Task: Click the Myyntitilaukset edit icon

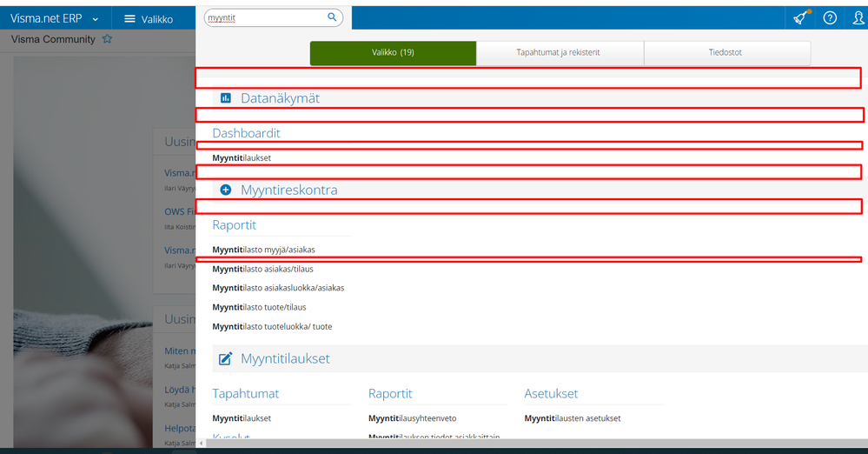Action: point(225,358)
